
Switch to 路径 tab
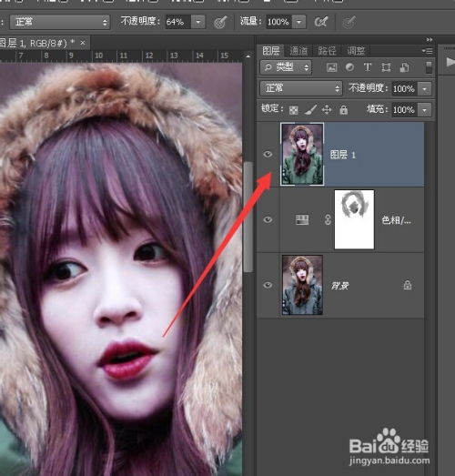[x=327, y=51]
